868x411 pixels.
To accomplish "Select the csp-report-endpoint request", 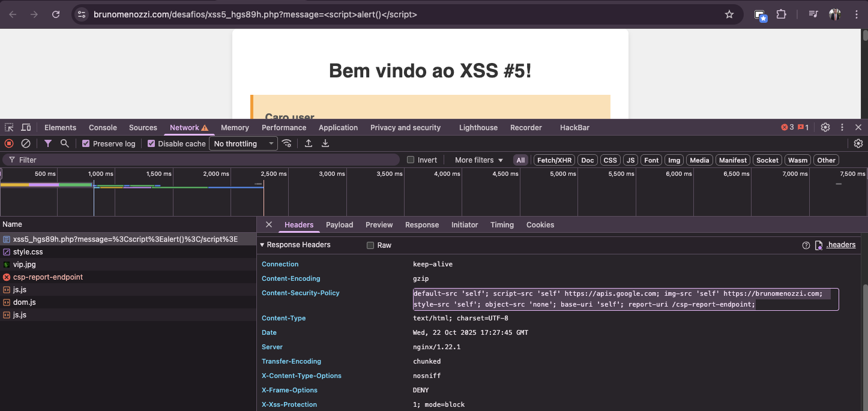I will coord(48,277).
